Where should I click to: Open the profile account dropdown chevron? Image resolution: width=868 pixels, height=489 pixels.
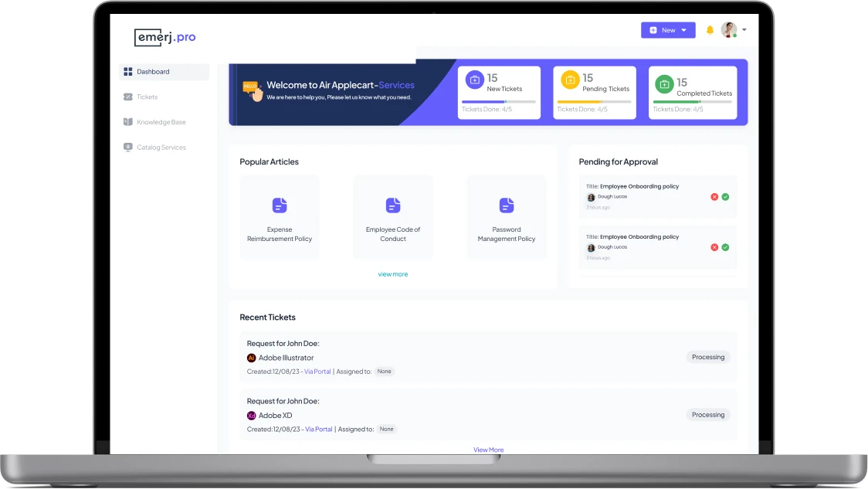(x=743, y=29)
